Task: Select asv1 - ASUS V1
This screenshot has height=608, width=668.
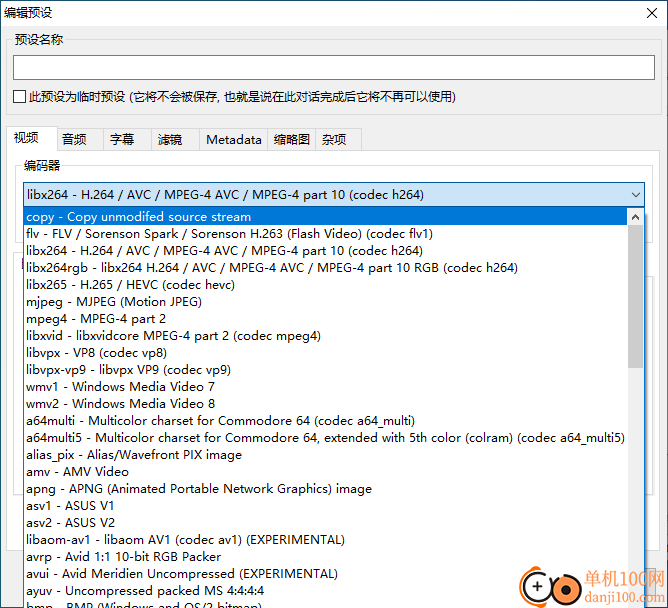Action: click(x=325, y=506)
